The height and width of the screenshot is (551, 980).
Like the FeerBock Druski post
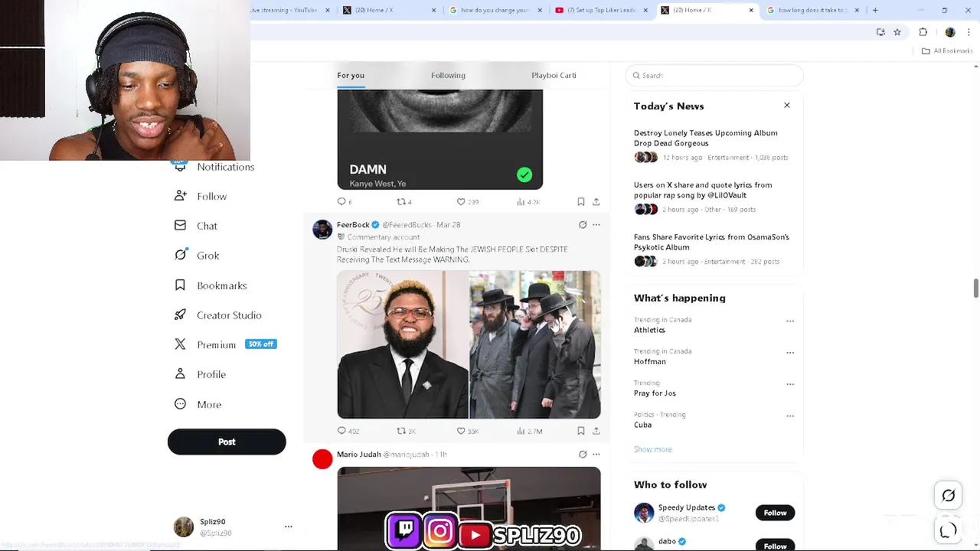(467, 431)
